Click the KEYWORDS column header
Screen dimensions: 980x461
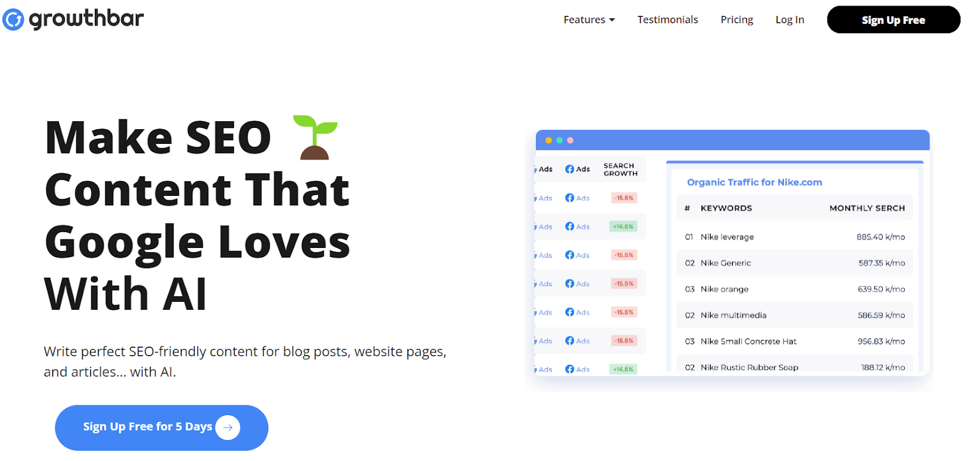(726, 208)
